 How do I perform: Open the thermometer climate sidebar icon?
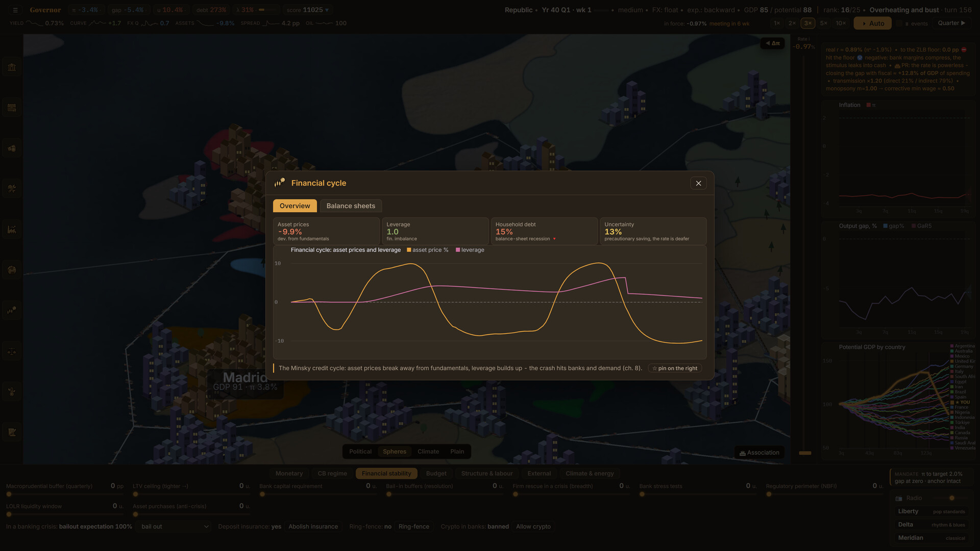(12, 392)
